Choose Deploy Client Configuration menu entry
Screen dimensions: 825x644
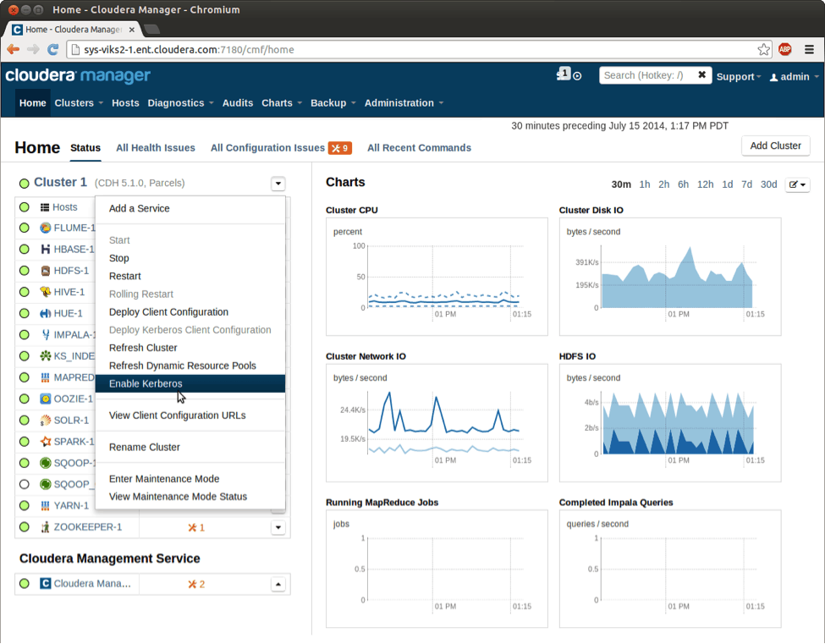168,312
